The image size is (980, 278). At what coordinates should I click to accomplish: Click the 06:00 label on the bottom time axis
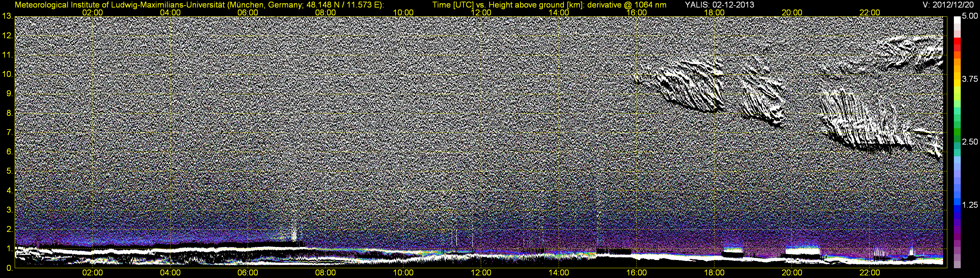[248, 273]
